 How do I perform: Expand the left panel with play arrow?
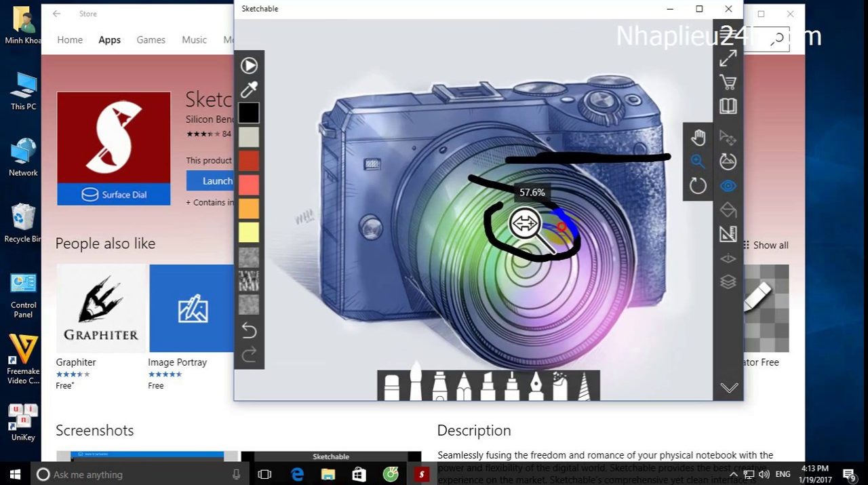click(x=249, y=65)
